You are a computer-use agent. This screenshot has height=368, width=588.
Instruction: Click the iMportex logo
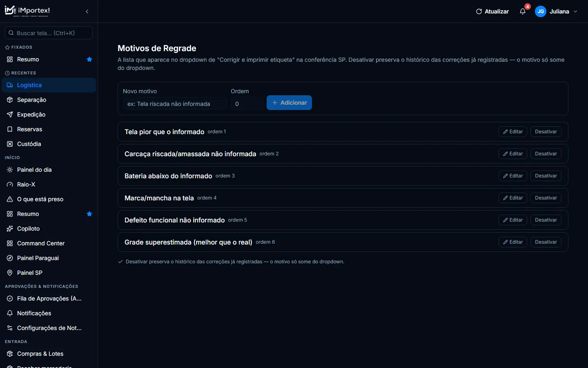pyautogui.click(x=27, y=11)
